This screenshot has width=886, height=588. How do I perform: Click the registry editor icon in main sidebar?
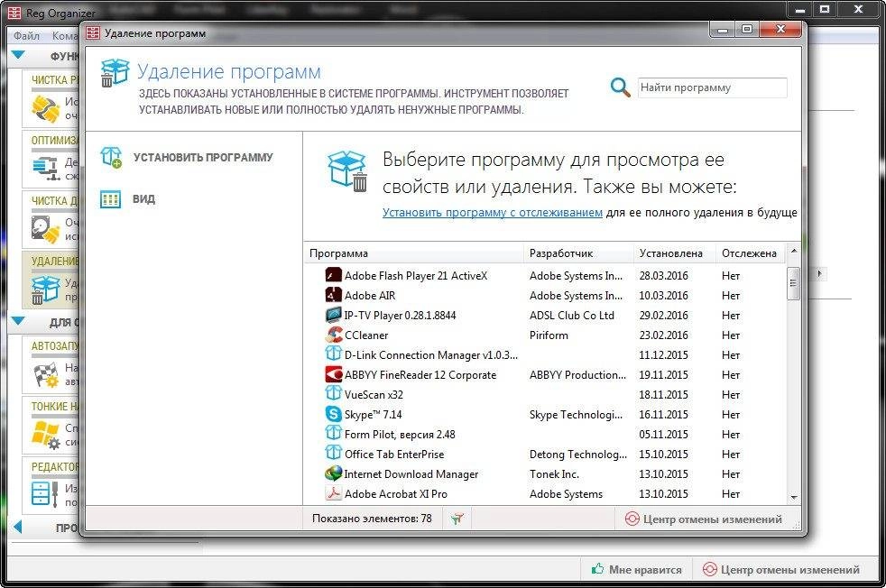(44, 494)
